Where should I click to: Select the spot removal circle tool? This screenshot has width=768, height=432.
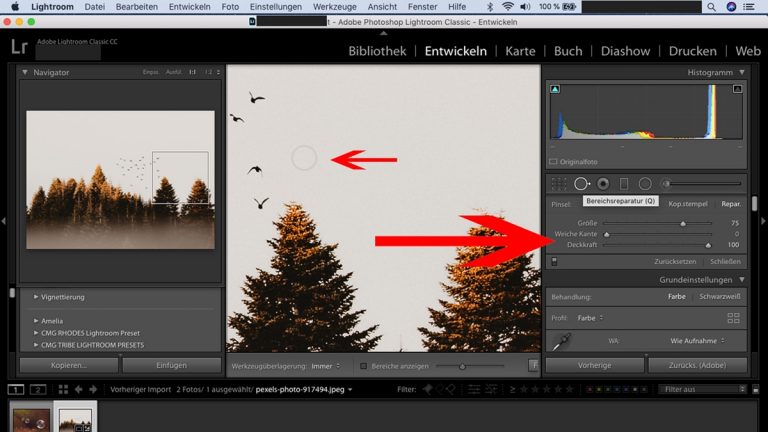(581, 184)
